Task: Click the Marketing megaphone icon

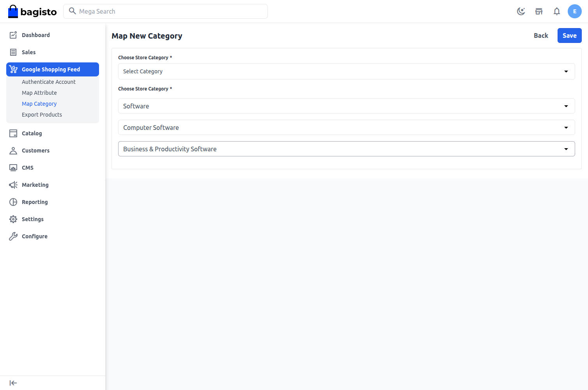Action: coord(13,184)
